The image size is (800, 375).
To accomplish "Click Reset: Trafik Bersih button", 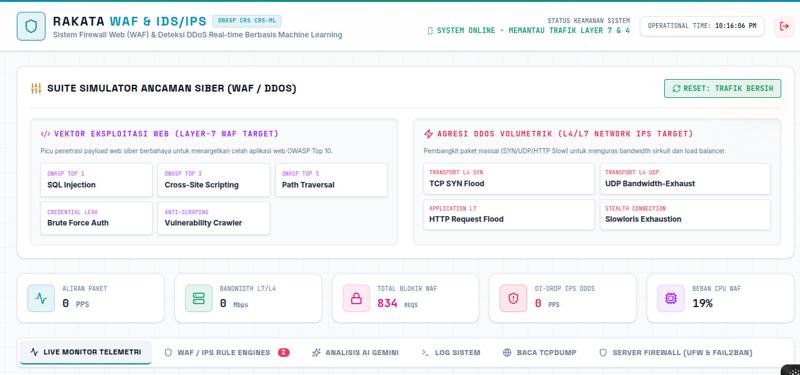I will (x=722, y=88).
